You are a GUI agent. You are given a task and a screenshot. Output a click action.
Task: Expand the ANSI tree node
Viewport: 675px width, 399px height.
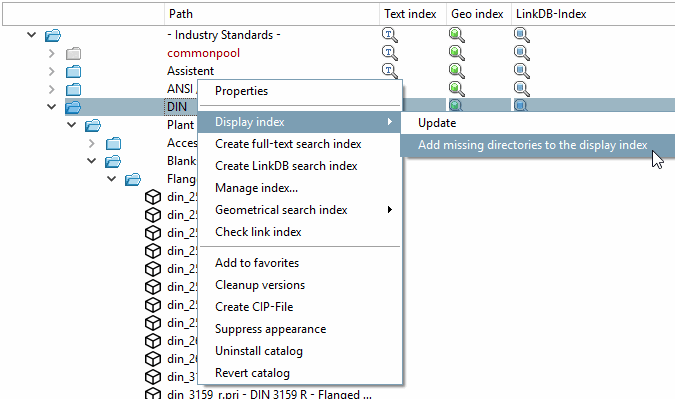click(52, 89)
